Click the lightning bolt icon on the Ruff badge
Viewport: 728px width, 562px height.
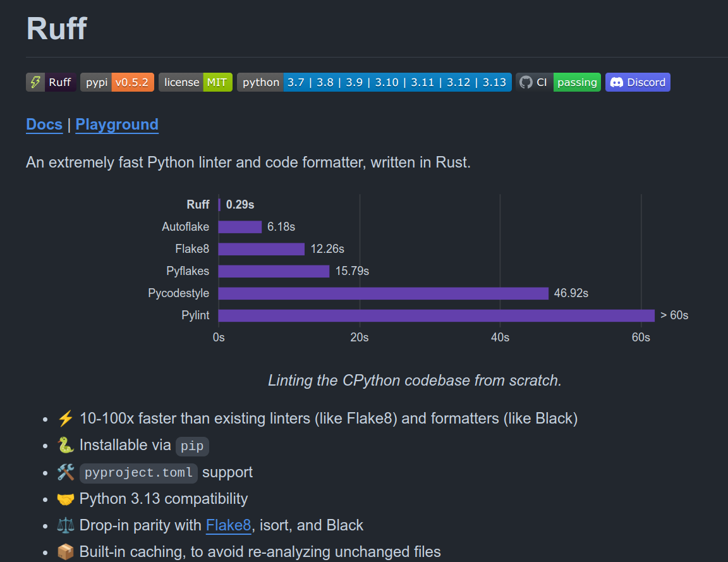point(36,82)
